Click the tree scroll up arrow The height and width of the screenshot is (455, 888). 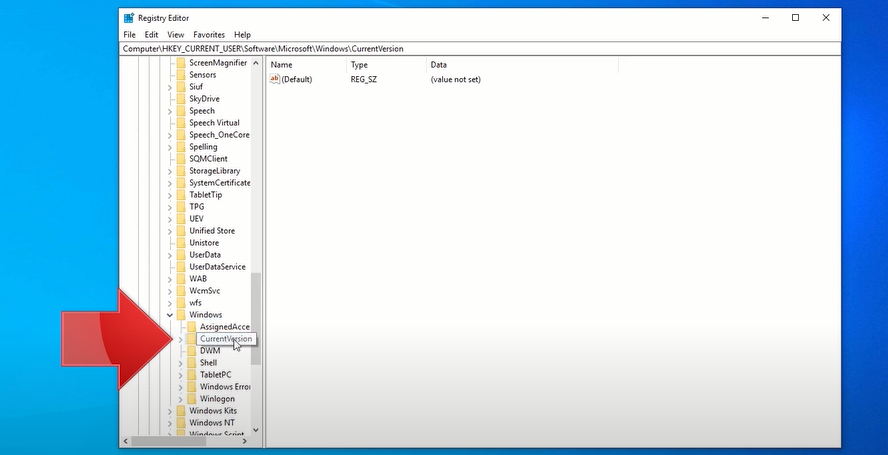click(x=256, y=63)
